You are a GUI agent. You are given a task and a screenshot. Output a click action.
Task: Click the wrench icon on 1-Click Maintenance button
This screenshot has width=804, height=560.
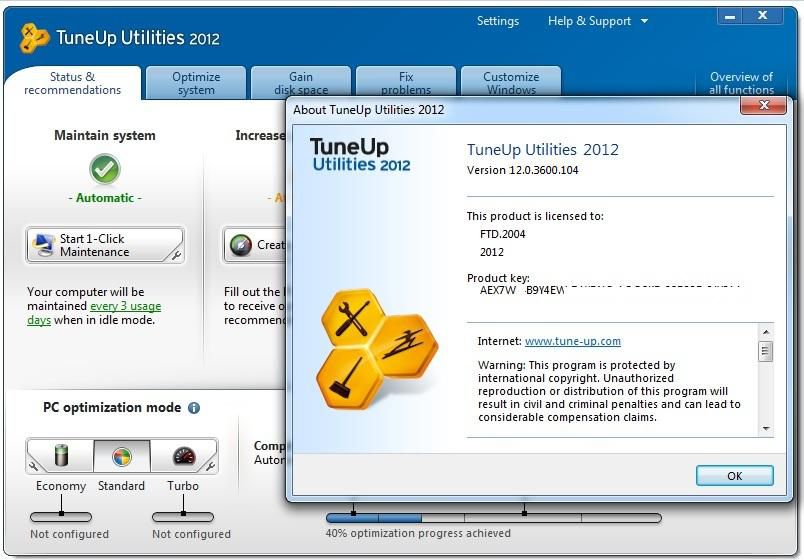tap(176, 255)
